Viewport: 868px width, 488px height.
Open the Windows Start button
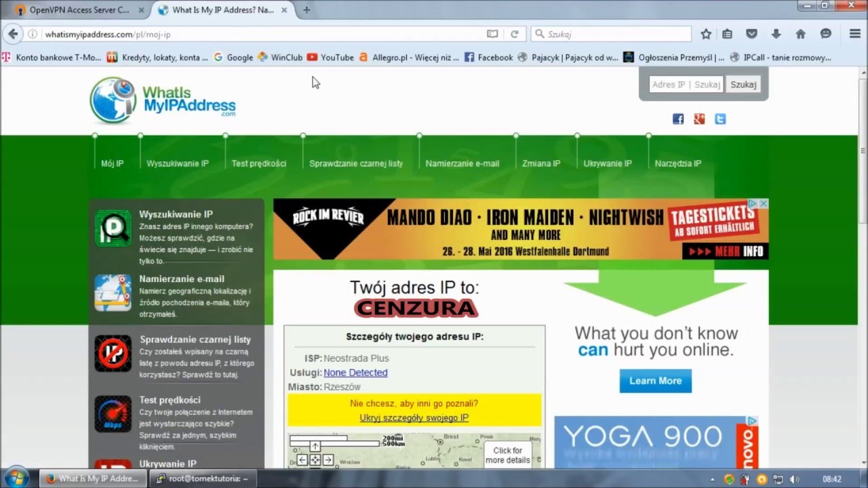tap(16, 478)
